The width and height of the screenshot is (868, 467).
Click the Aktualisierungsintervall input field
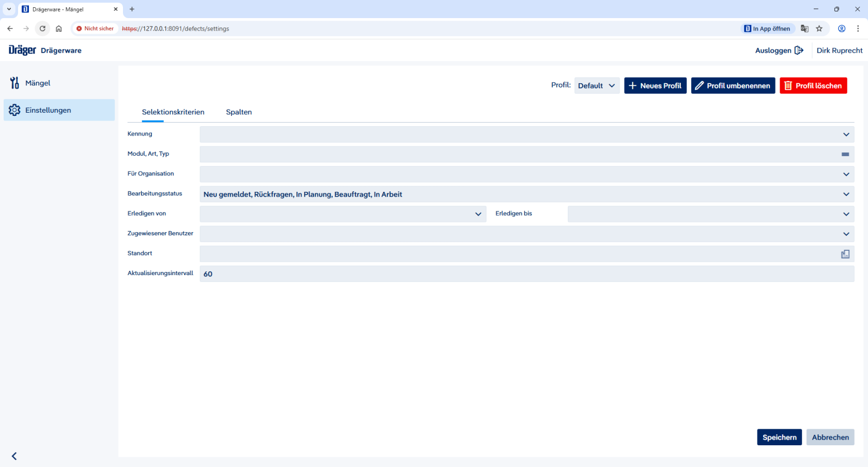tap(526, 274)
